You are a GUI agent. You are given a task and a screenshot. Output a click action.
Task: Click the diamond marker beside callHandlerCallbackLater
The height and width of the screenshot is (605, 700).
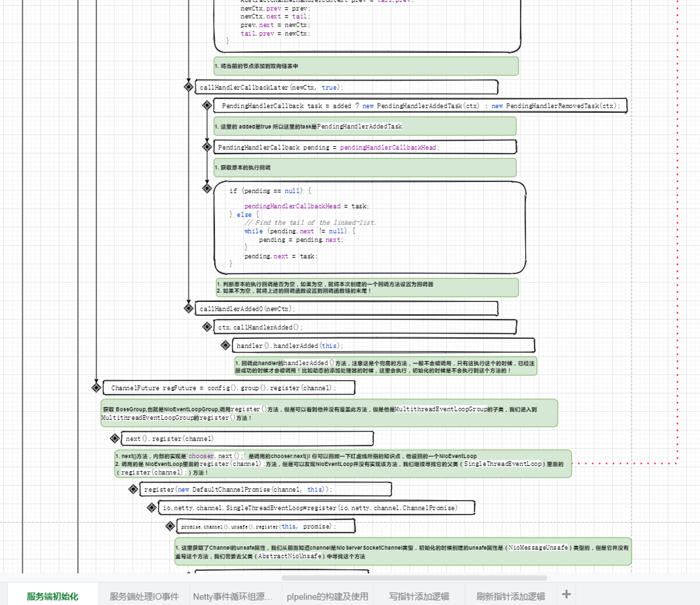[x=189, y=87]
